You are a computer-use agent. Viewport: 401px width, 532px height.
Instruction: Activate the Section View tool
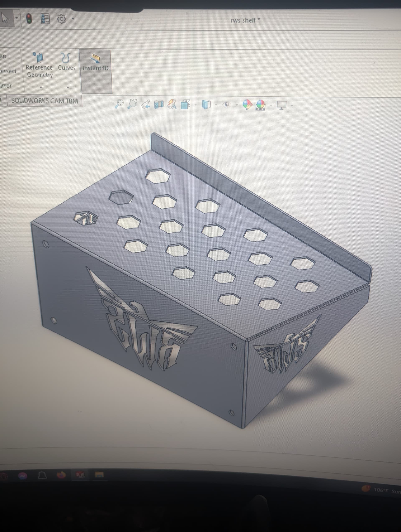[159, 105]
